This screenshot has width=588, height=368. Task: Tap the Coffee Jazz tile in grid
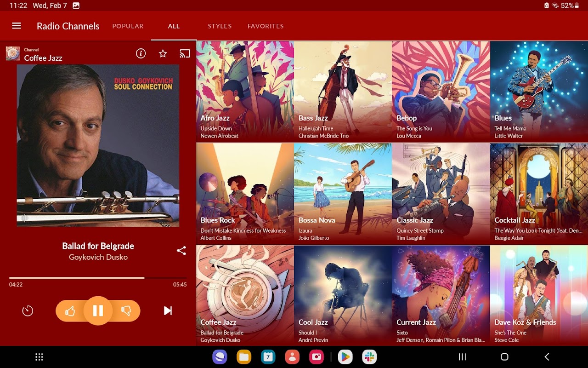pyautogui.click(x=245, y=295)
